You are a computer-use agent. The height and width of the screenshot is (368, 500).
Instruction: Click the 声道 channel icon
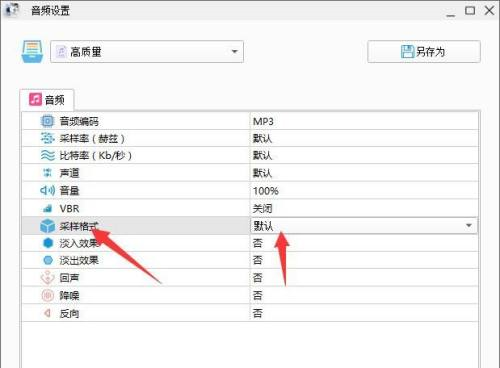(x=47, y=173)
